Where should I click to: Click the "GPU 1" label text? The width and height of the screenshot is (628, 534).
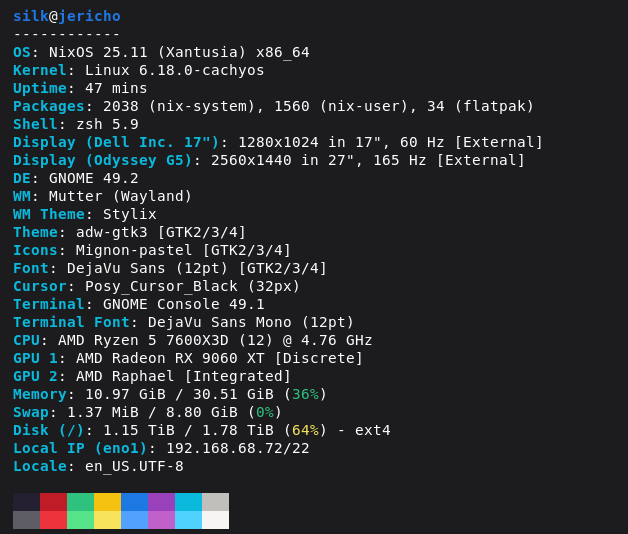pos(35,358)
